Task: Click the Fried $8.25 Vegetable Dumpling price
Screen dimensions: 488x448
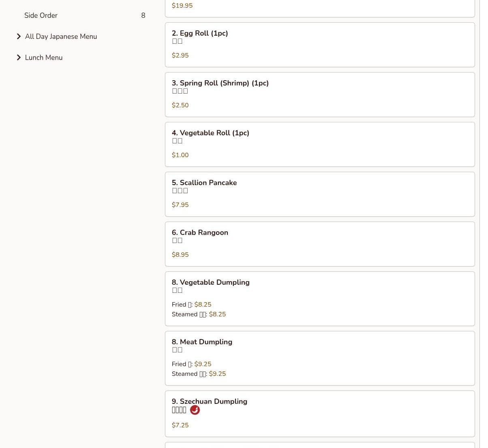Action: tap(203, 305)
